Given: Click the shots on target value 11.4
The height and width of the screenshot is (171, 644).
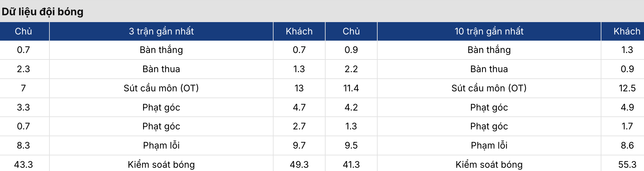Looking at the screenshot, I should pyautogui.click(x=351, y=88).
